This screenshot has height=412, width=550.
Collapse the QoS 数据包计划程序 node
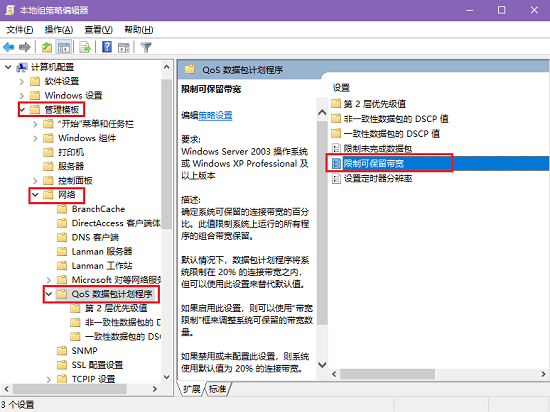coord(49,294)
